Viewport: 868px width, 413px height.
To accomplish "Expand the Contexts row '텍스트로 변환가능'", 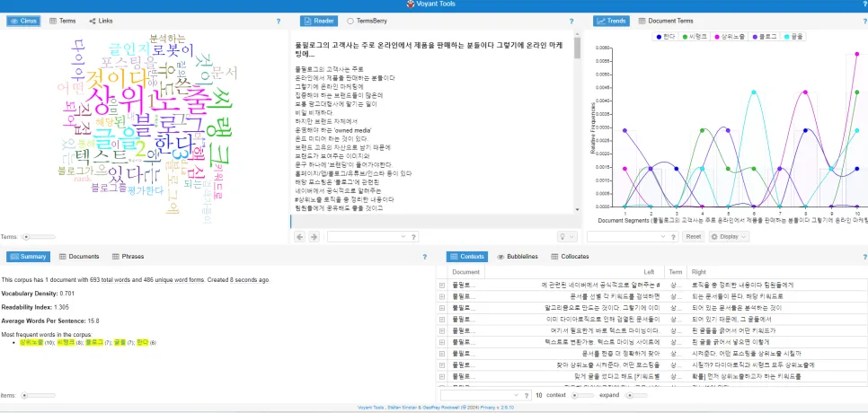I will pos(442,342).
